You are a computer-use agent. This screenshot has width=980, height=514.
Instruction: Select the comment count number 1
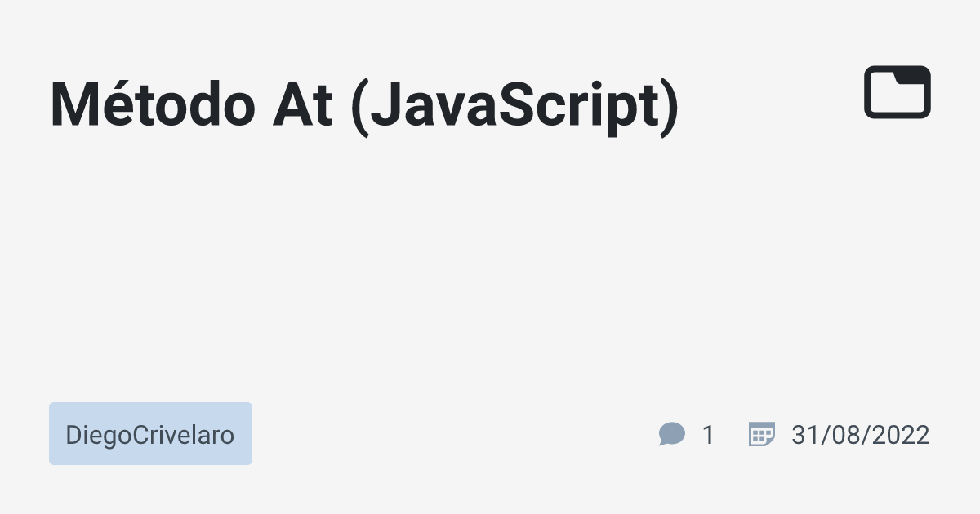[708, 435]
